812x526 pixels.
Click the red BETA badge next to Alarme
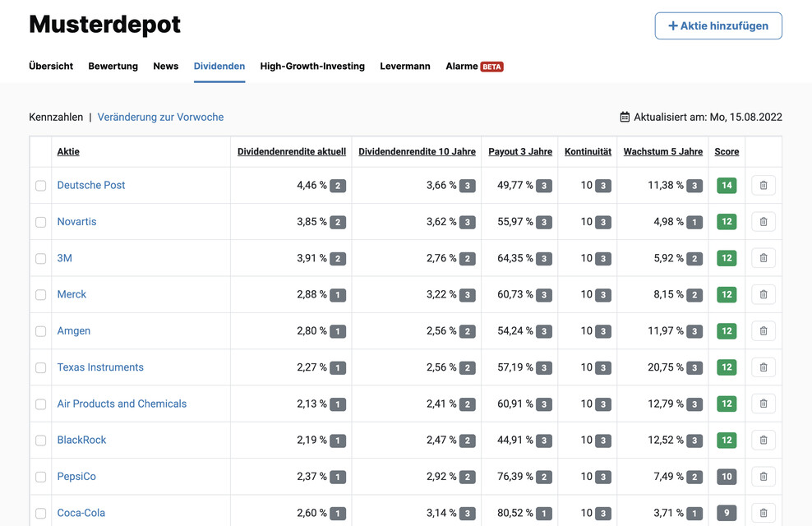[x=492, y=67]
